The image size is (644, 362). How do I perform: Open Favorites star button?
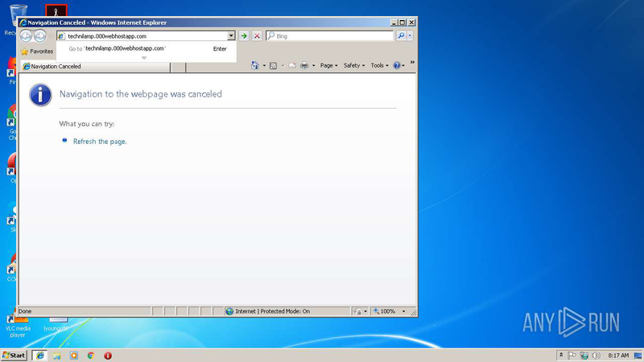pos(37,51)
